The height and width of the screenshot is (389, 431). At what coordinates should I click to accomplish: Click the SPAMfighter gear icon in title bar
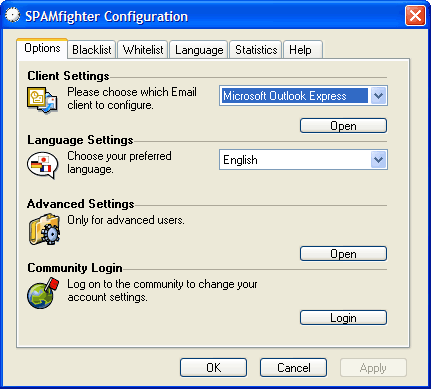tap(13, 15)
